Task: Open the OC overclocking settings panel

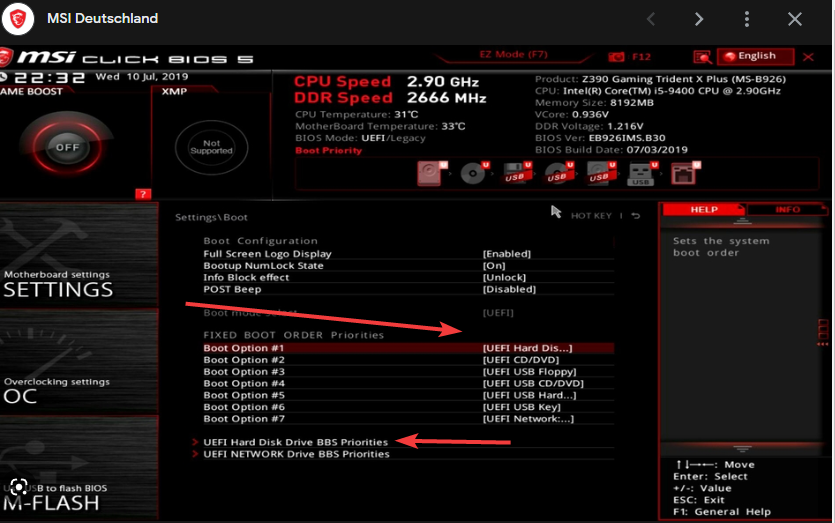Action: pyautogui.click(x=79, y=362)
